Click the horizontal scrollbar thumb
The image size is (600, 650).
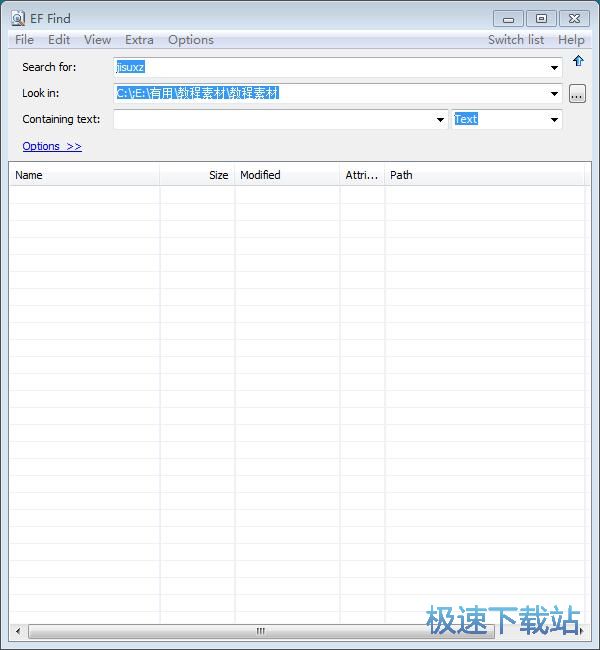click(261, 631)
